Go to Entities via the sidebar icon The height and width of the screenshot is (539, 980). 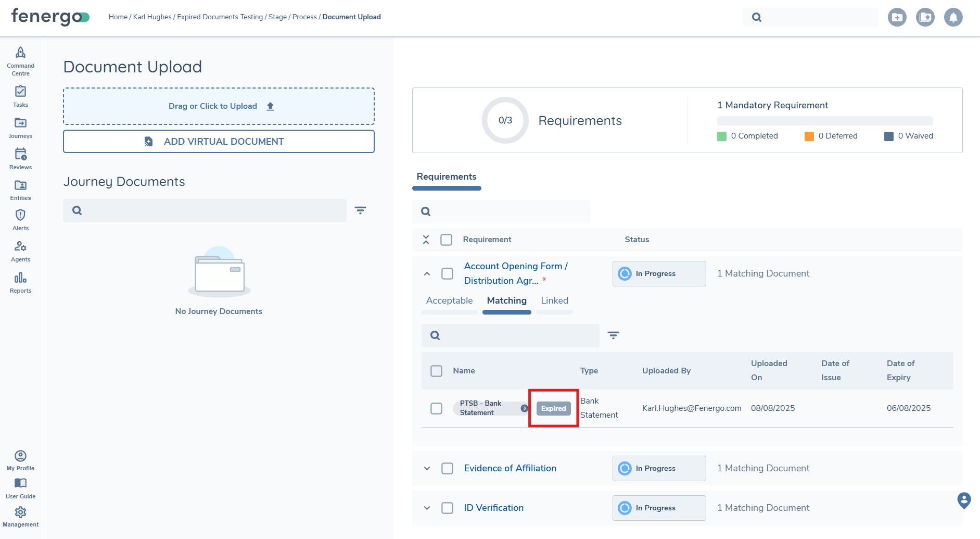tap(20, 188)
